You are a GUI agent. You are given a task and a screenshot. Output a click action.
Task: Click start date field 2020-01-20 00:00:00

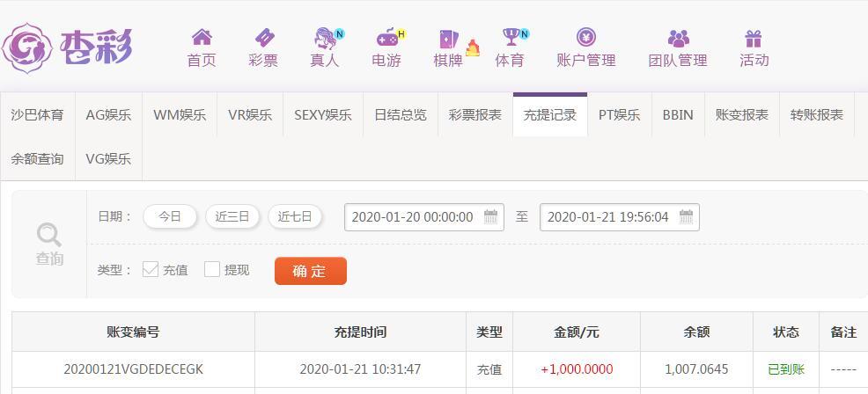click(x=424, y=217)
